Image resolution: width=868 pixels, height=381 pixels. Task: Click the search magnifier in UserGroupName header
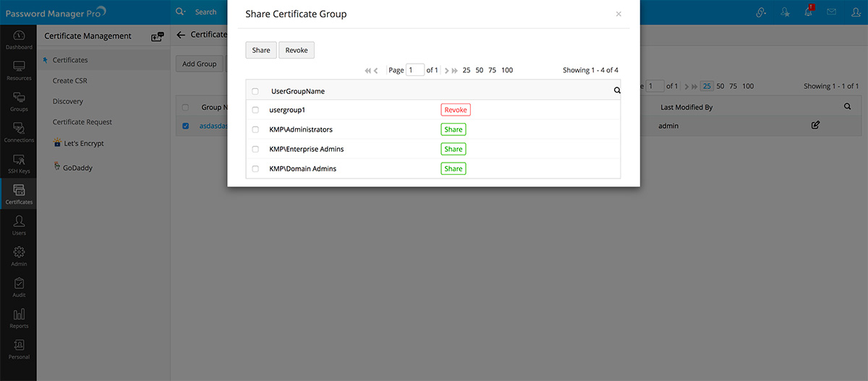pos(617,91)
